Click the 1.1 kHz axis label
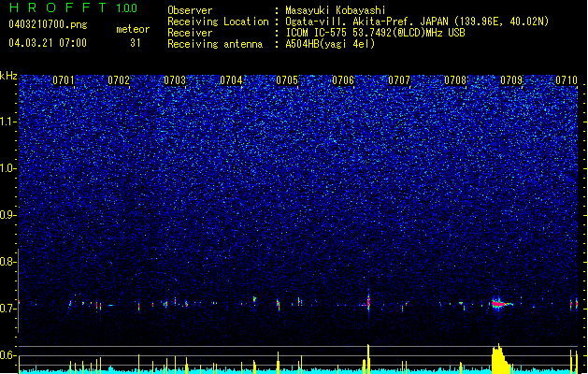588x374 pixels. click(8, 122)
